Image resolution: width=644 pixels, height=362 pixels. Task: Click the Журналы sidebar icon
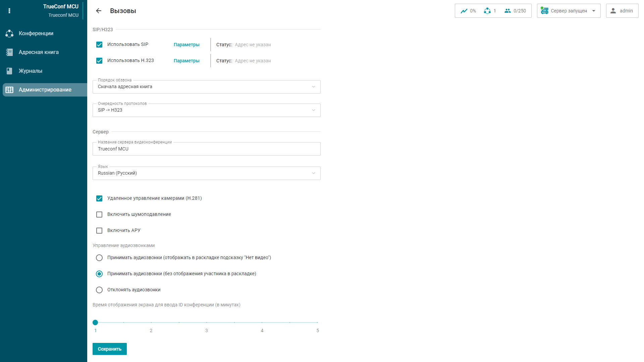point(9,71)
